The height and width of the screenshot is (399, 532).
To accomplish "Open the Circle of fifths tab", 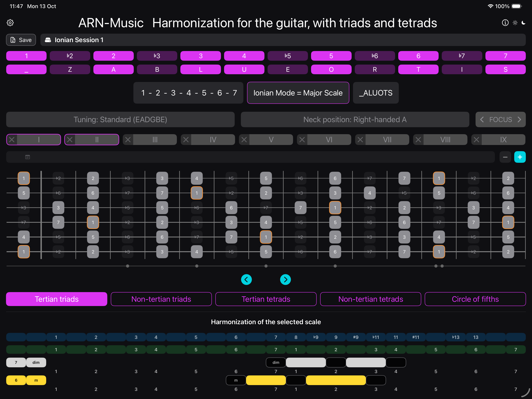I will click(x=475, y=299).
